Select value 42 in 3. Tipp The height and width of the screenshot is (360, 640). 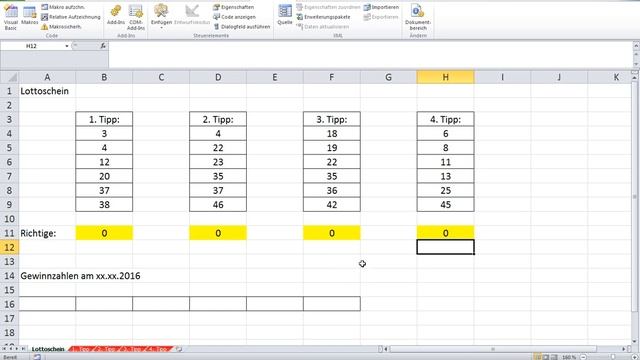(x=332, y=204)
